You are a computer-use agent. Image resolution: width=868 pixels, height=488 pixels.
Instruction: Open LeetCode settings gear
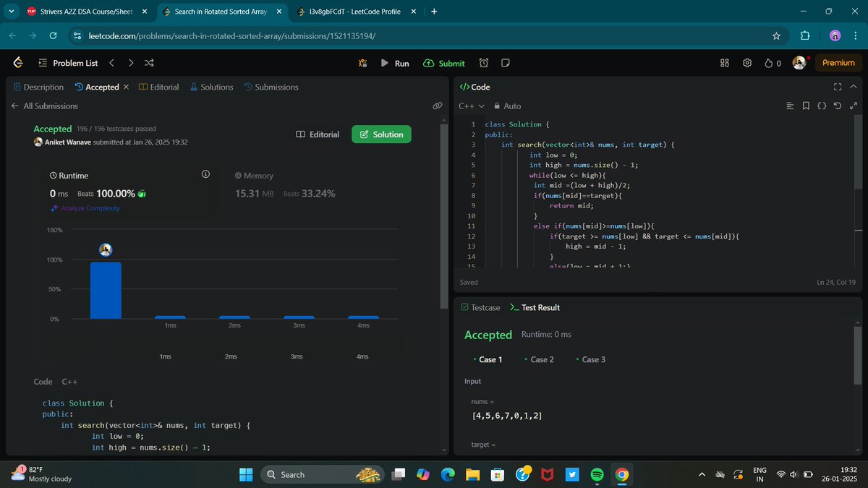pyautogui.click(x=747, y=63)
